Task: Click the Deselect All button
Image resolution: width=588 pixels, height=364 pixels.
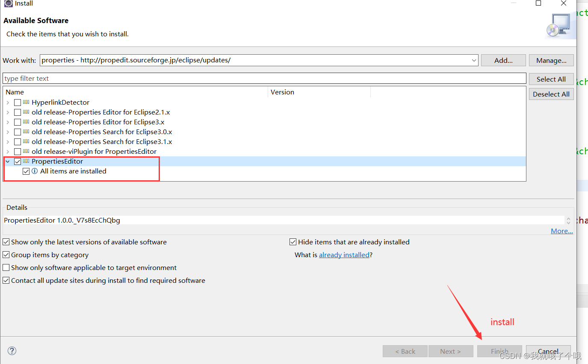Action: click(551, 94)
